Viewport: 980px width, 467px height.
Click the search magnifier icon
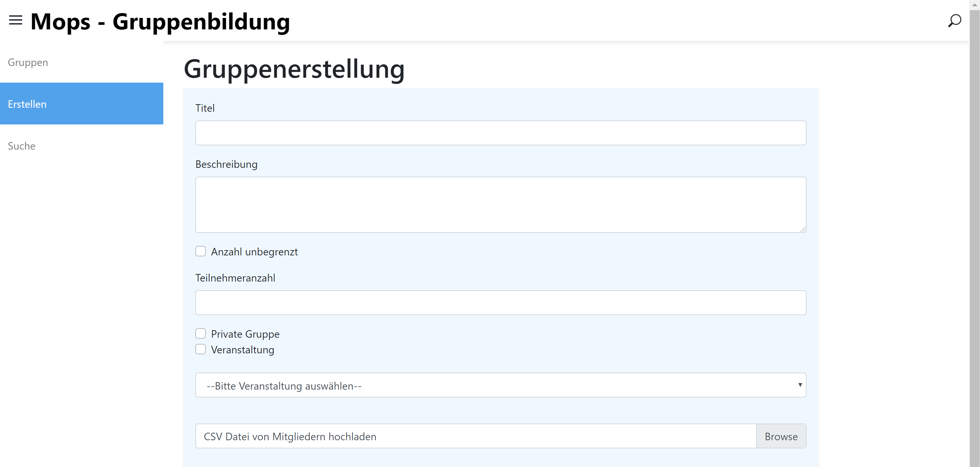tap(954, 21)
